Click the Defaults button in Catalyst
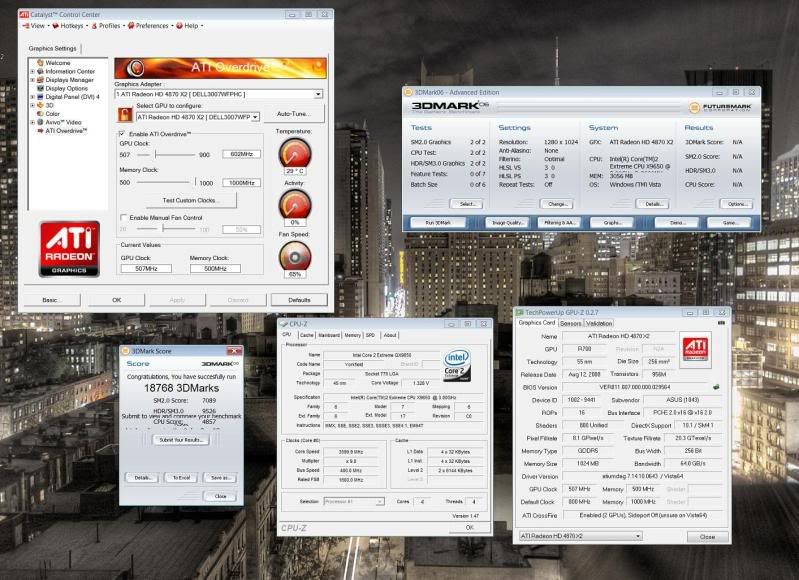Screen dimensions: 799x580 299,300
